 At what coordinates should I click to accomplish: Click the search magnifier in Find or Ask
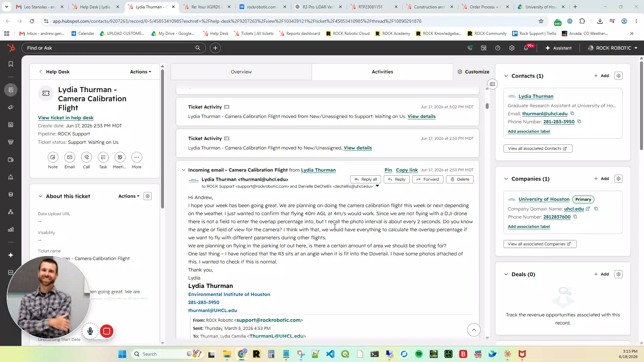[198, 48]
